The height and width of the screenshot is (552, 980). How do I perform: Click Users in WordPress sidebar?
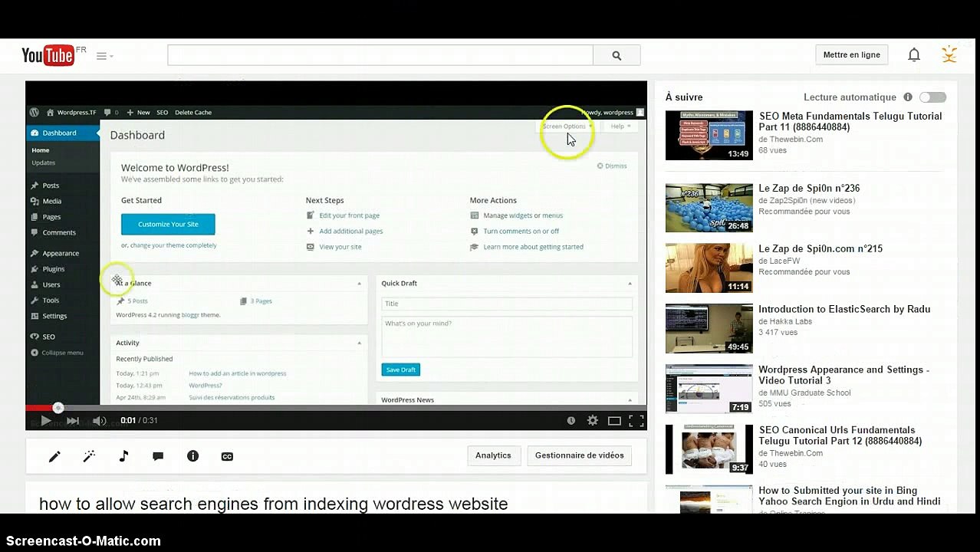click(x=51, y=285)
